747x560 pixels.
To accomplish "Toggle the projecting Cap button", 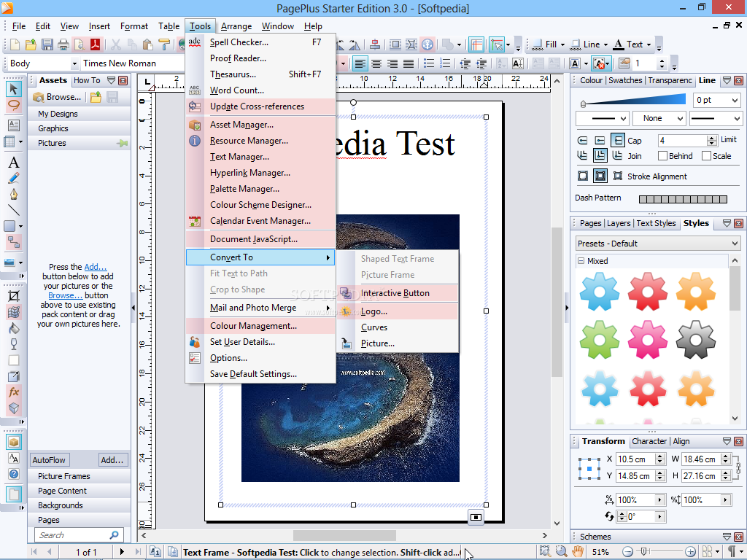I will 617,141.
